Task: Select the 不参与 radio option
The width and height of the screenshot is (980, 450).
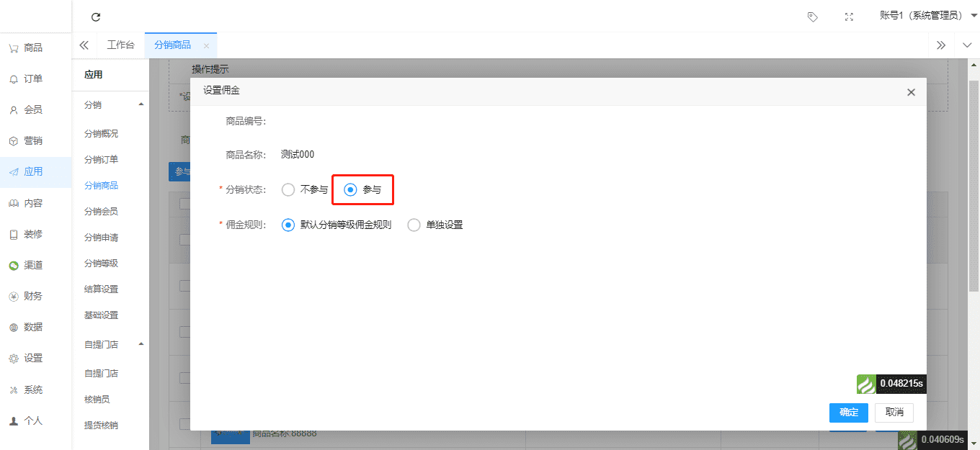Action: [288, 190]
